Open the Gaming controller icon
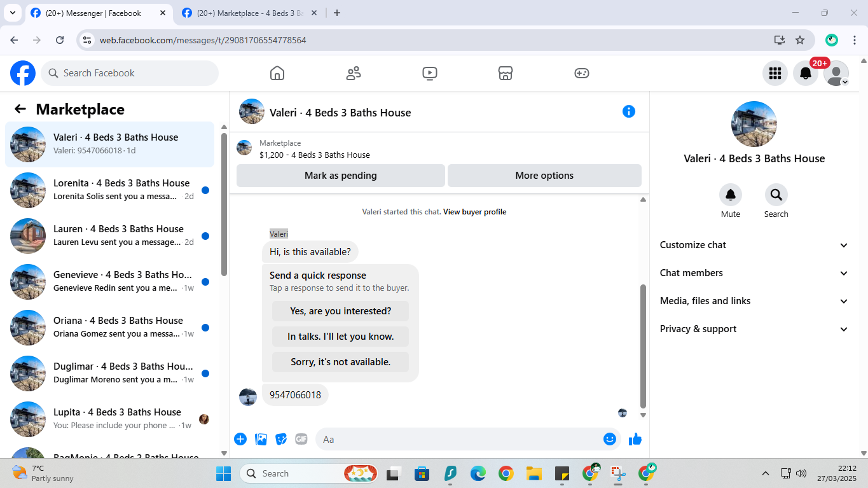 click(x=582, y=73)
